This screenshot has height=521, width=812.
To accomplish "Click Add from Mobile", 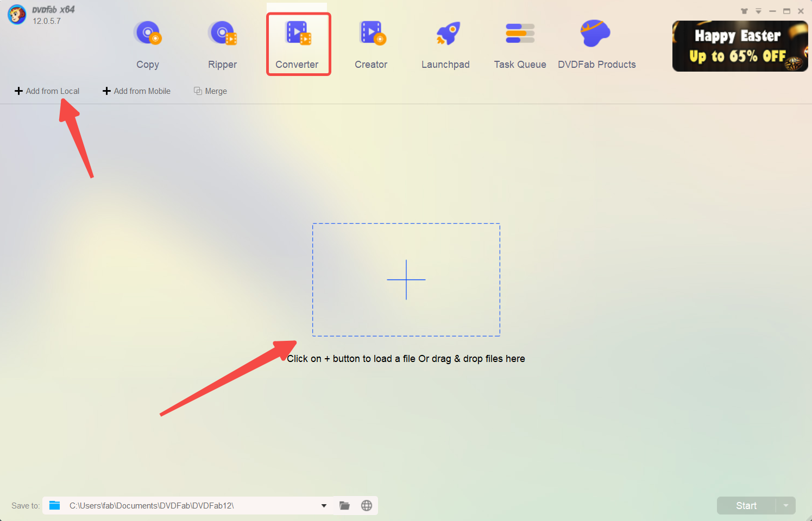I will coord(137,91).
